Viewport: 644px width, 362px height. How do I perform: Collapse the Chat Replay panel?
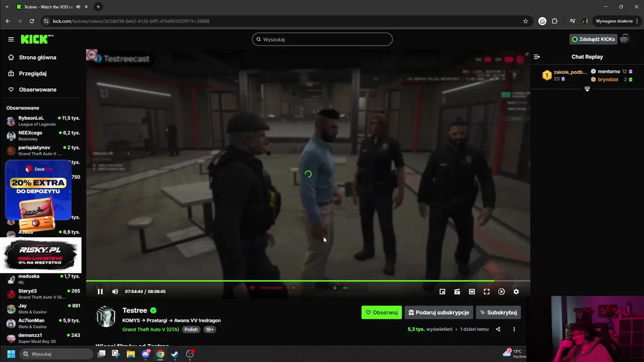[x=537, y=57]
